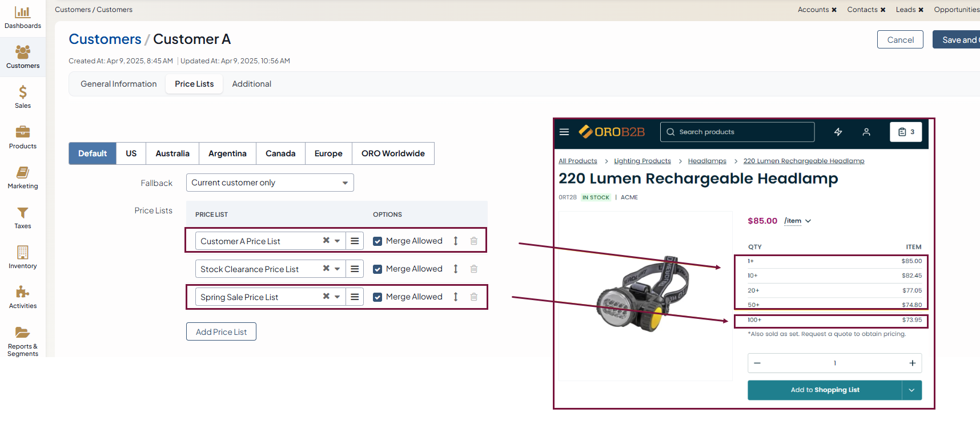Toggle Merge Allowed for Spring Sale Price List
Viewport: 980px width, 421px height.
377,297
